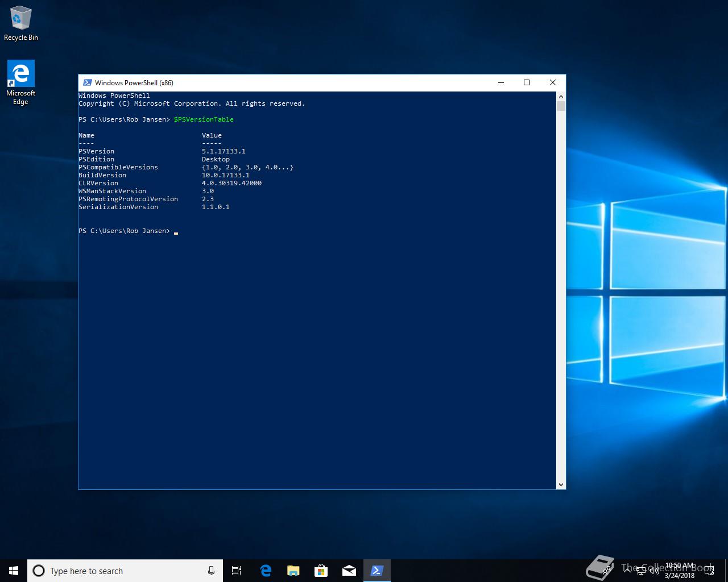Minimize the Windows PowerShell (x86) window

tap(501, 82)
